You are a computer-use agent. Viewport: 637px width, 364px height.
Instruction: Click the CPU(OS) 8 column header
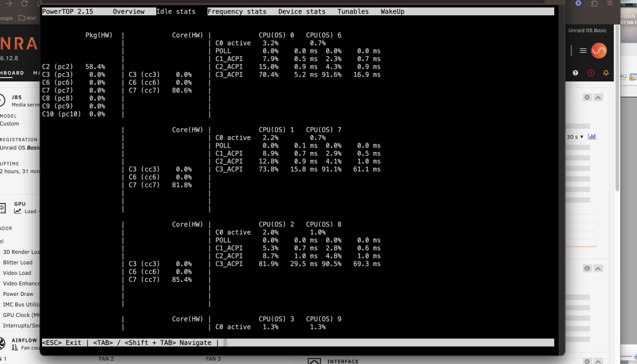[324, 225]
